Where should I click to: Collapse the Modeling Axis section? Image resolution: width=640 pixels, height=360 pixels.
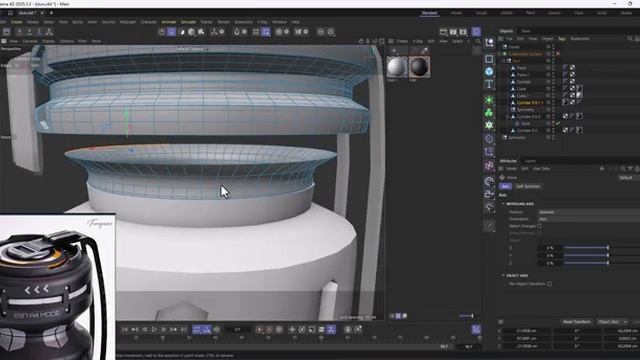(503, 204)
